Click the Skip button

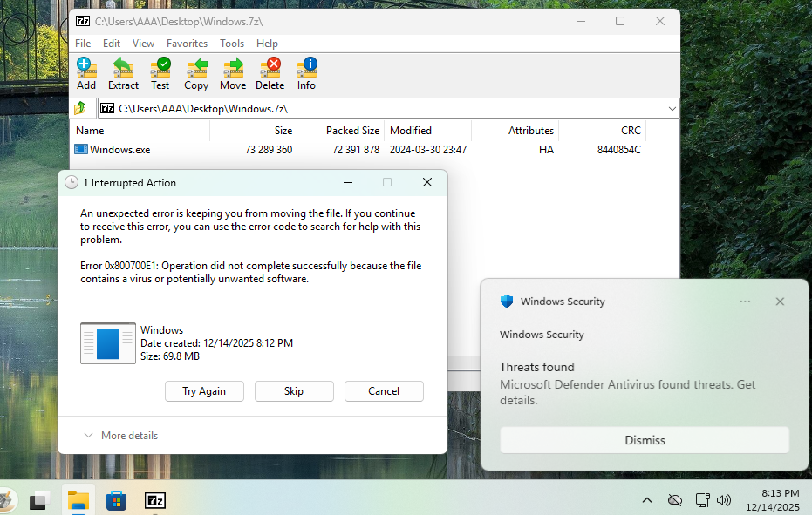pos(294,391)
